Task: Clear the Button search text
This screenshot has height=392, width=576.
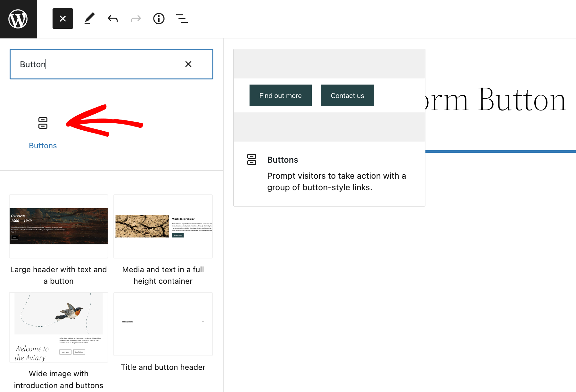Action: tap(188, 64)
